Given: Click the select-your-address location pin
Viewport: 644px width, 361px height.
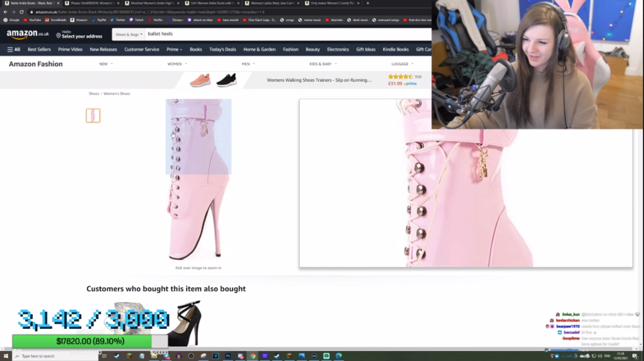Looking at the screenshot, I should (x=58, y=36).
